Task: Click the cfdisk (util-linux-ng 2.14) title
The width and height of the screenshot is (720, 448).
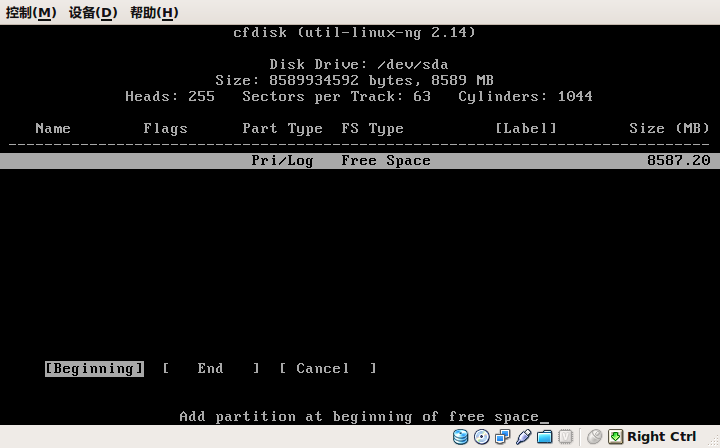Action: coord(354,33)
